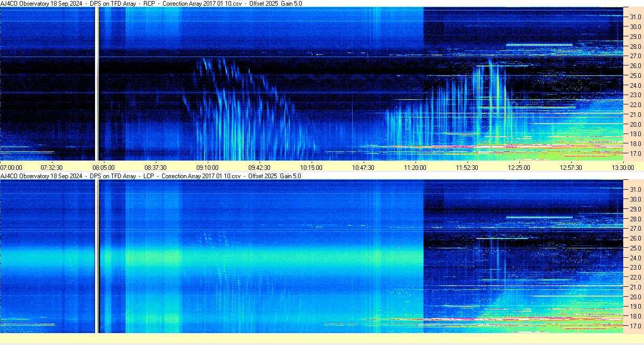The height and width of the screenshot is (345, 644).
Task: Click the 17.0 frequency label in LCP panel
Action: coord(635,326)
